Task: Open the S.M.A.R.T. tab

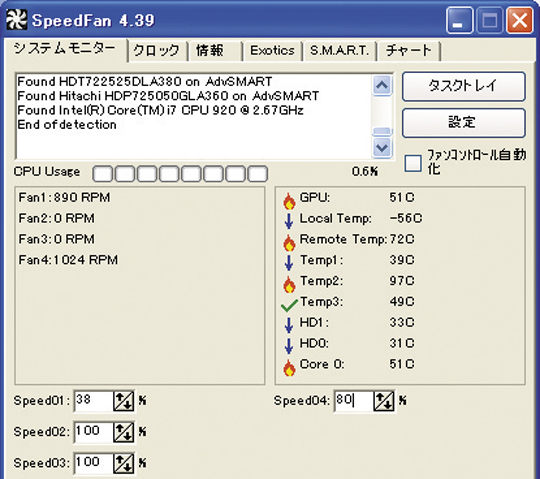Action: pos(340,51)
